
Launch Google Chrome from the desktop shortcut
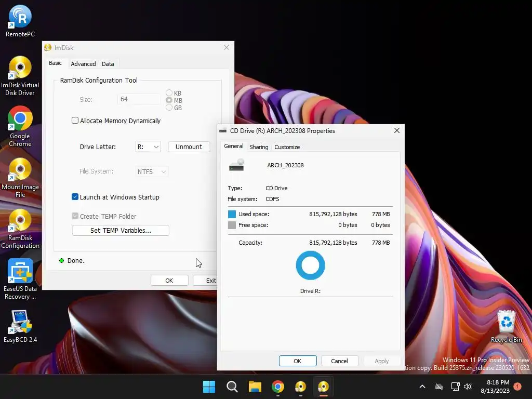coord(20,127)
